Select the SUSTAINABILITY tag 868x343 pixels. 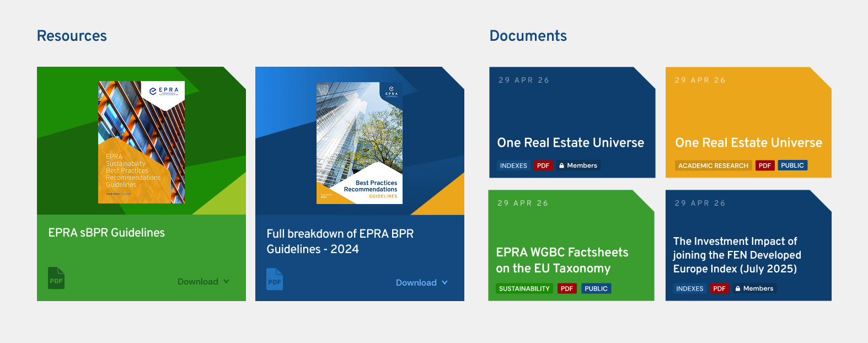[x=524, y=288]
